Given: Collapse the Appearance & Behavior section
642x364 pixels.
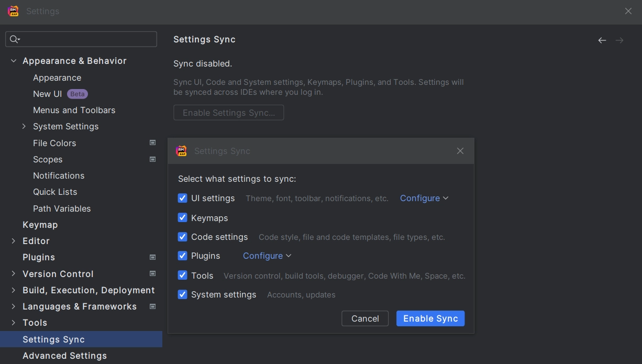Looking at the screenshot, I should tap(14, 61).
